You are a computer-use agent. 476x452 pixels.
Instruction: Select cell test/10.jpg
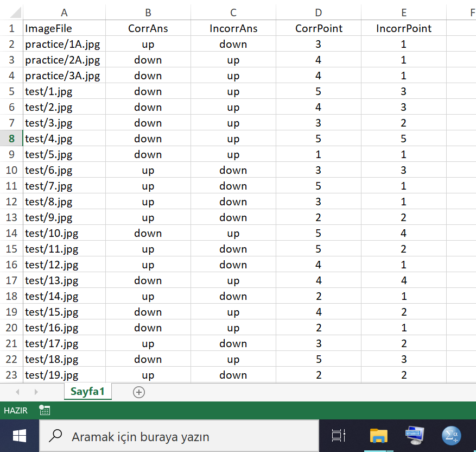(x=64, y=233)
